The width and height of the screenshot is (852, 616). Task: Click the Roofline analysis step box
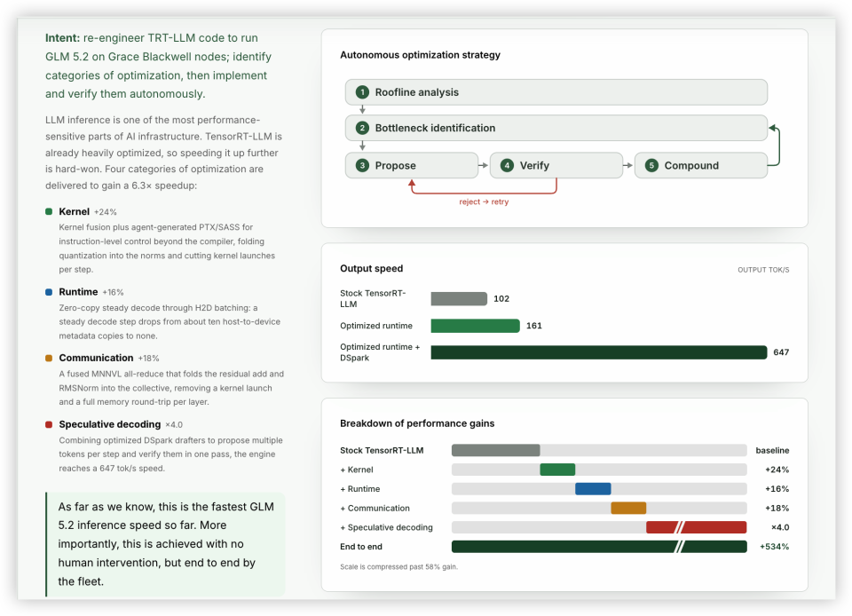[x=556, y=92]
